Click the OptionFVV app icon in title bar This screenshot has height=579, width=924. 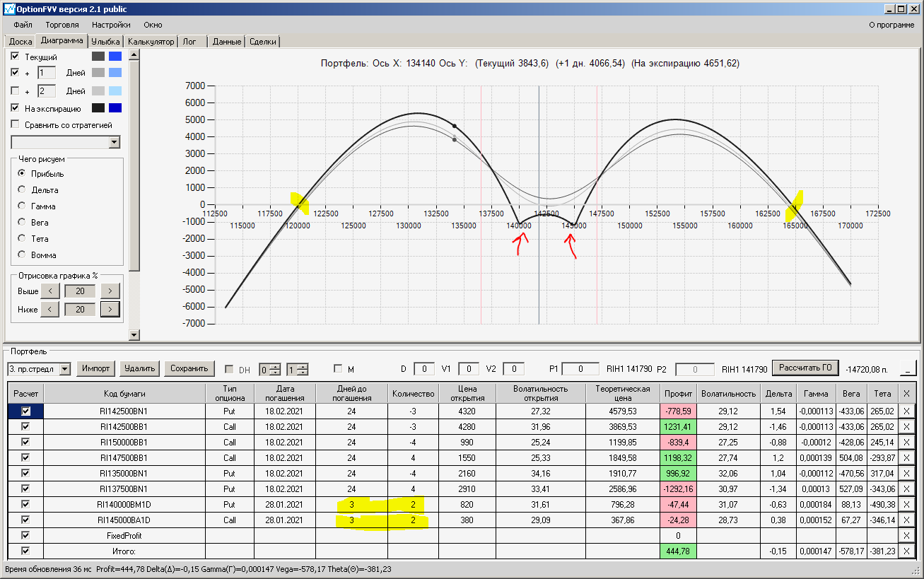coord(9,8)
